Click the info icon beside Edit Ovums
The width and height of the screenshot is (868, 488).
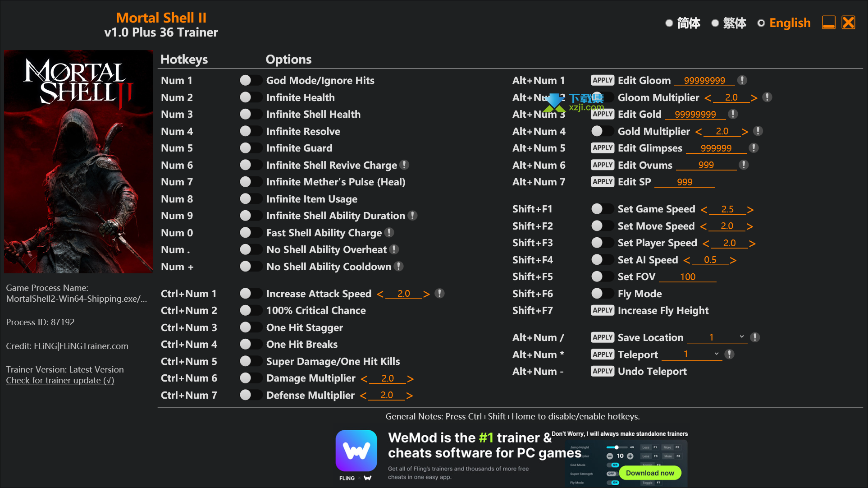tap(744, 165)
